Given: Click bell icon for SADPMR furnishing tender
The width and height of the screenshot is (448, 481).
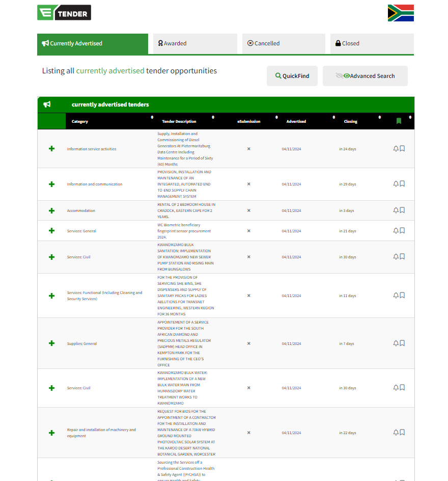Looking at the screenshot, I should click(396, 343).
